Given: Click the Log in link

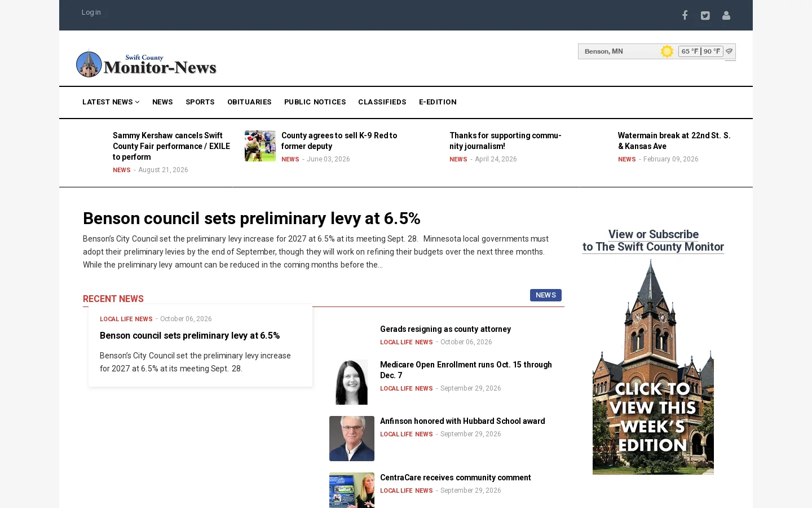Looking at the screenshot, I should point(91,12).
